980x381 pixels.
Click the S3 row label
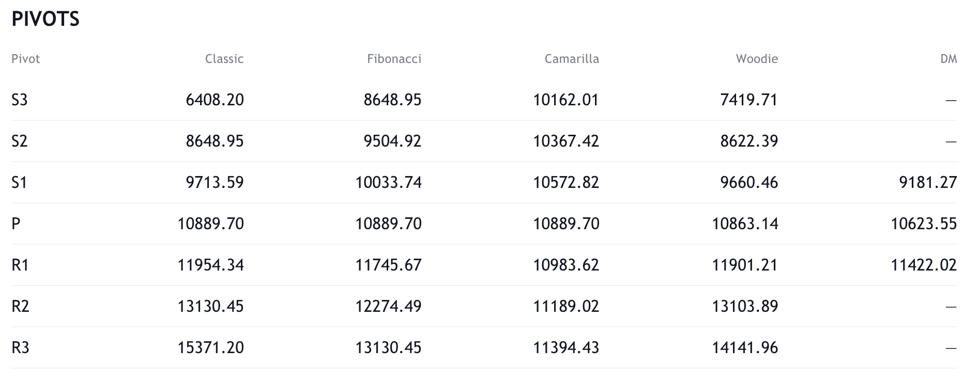pos(20,100)
